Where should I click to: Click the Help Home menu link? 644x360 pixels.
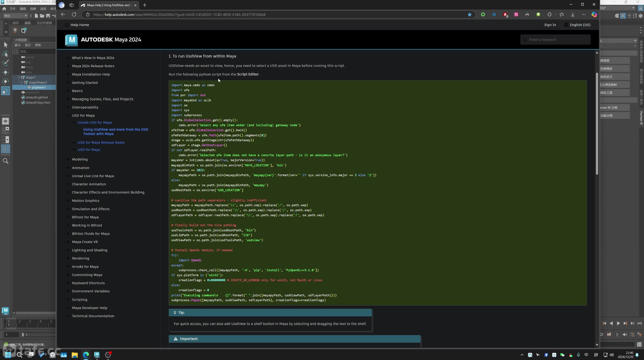click(x=79, y=25)
